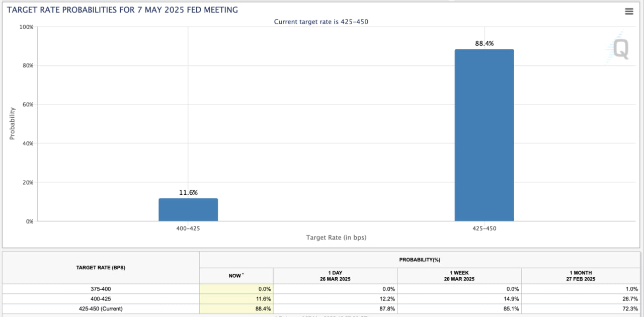Select the '1 DAY 26 MAR 2025' column header
644x317 pixels.
click(335, 276)
